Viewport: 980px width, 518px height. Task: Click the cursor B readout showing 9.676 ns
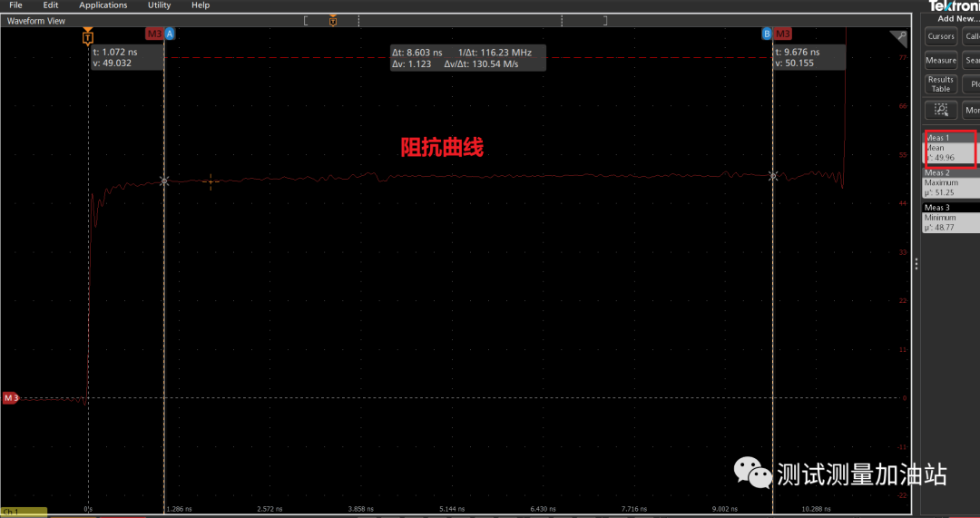[809, 57]
